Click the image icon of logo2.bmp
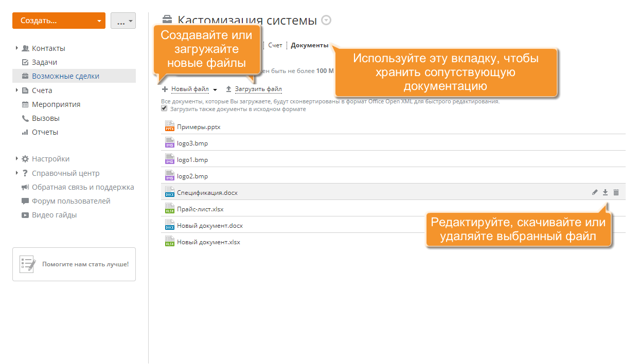Viewport: 638px width, 364px height. pyautogui.click(x=170, y=175)
